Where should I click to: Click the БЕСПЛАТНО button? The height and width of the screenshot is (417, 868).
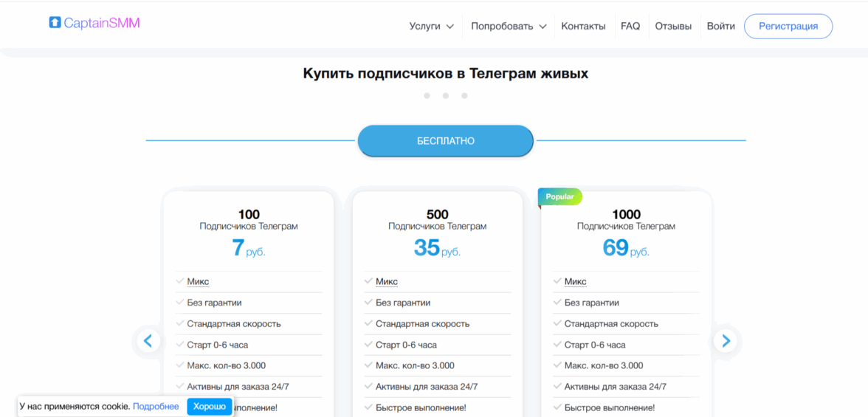pyautogui.click(x=445, y=141)
